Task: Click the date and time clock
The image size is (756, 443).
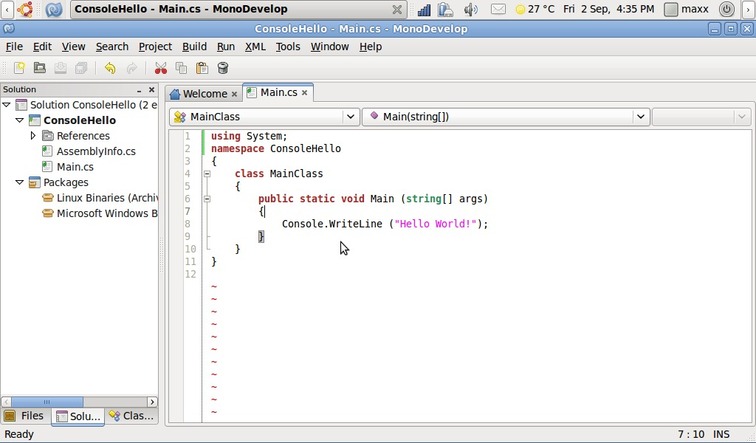Action: pos(609,9)
